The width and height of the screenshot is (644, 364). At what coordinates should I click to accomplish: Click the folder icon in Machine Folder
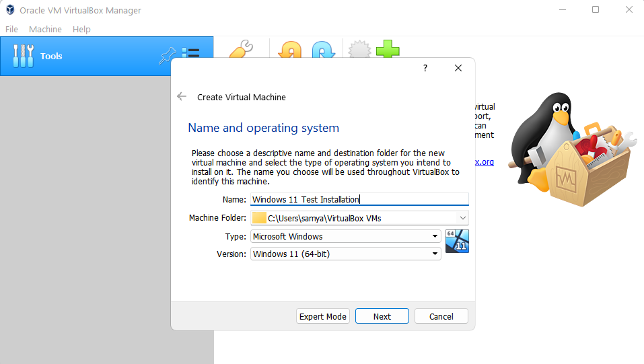(x=259, y=218)
